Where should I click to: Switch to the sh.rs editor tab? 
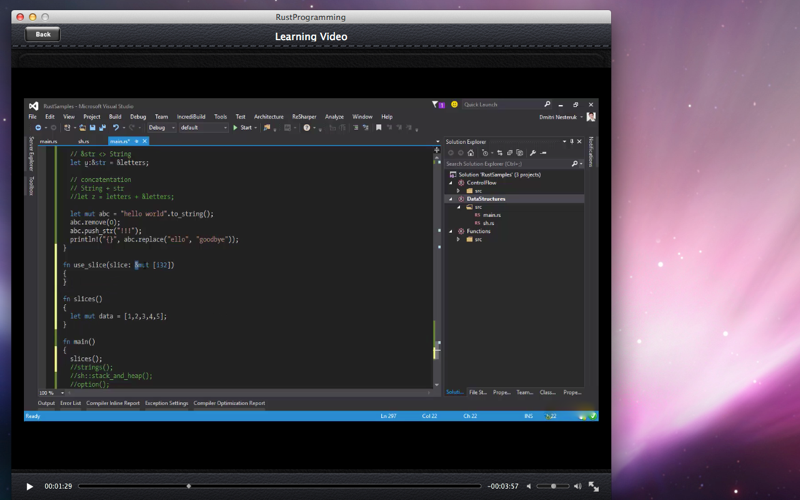tap(84, 141)
